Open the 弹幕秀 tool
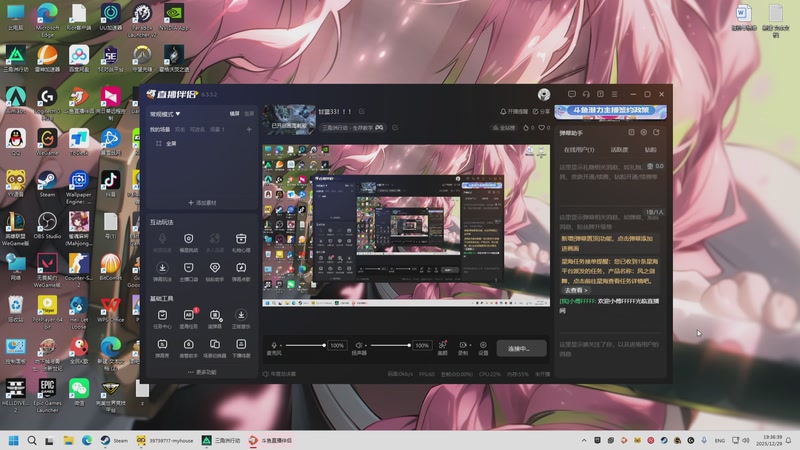Image resolution: width=800 pixels, height=450 pixels. coord(162,347)
